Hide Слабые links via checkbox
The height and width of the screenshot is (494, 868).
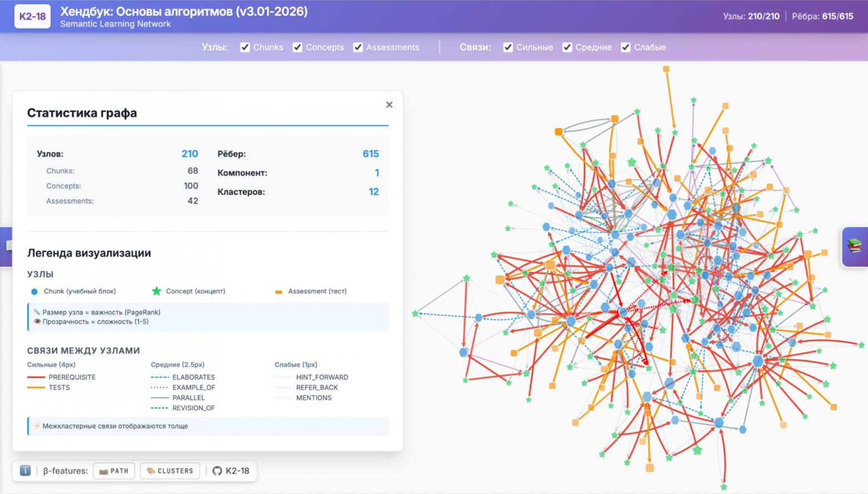tap(626, 47)
